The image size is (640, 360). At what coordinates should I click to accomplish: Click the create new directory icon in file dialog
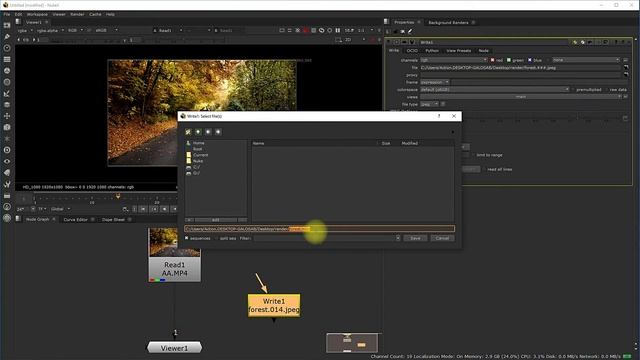coord(188,132)
